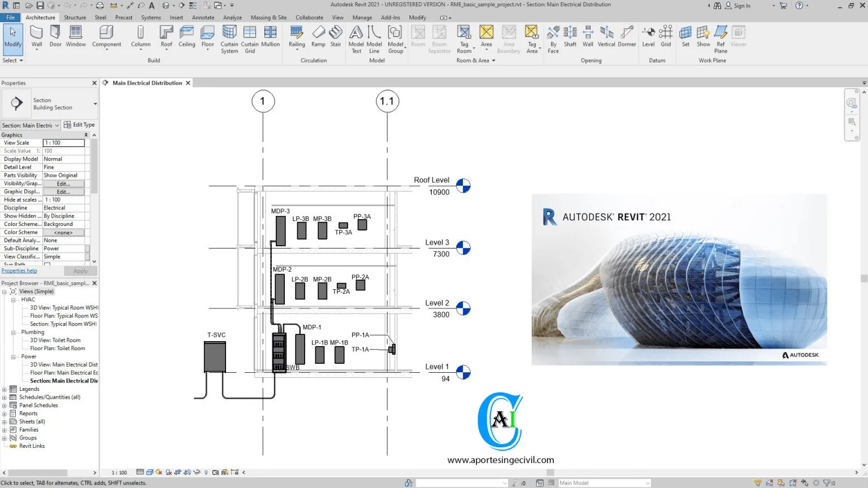Click the Save icon in quick access toolbar
Screen dimensions: 868x488
(40, 5)
